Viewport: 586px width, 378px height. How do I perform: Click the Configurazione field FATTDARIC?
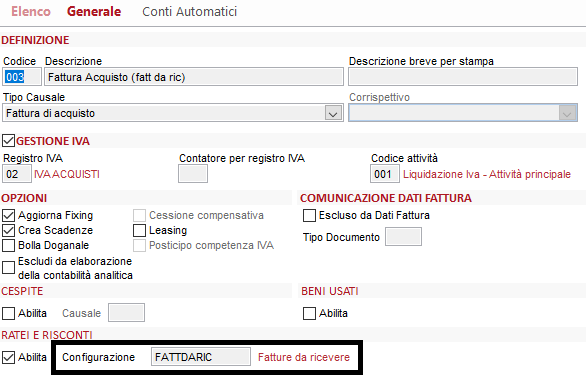(x=201, y=357)
